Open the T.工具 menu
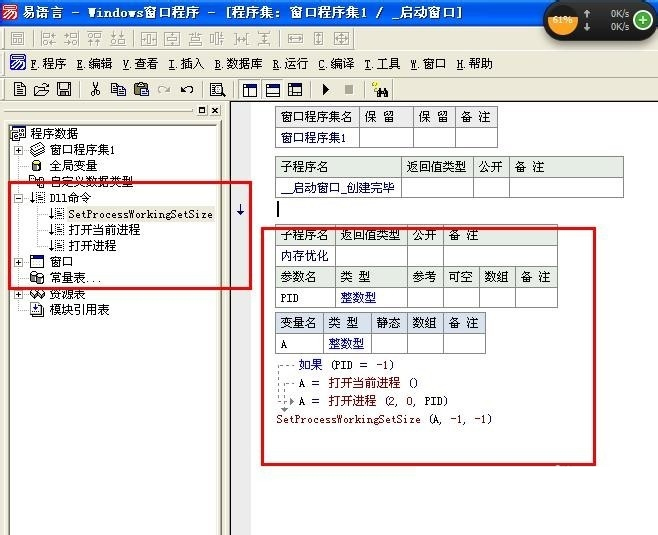Screen dimensions: 658x535 pyautogui.click(x=382, y=64)
